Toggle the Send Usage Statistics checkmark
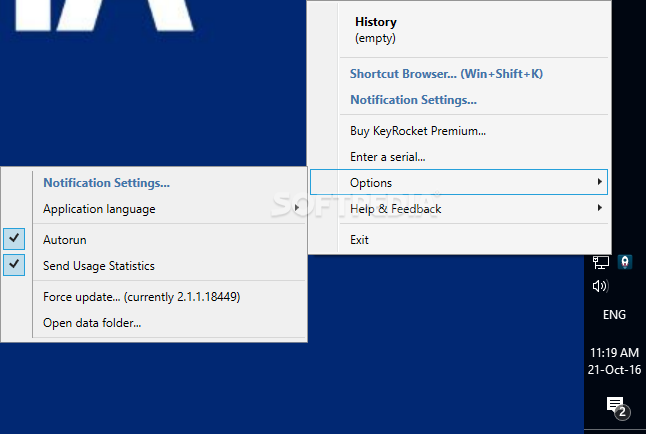The width and height of the screenshot is (646, 434). pyautogui.click(x=14, y=265)
